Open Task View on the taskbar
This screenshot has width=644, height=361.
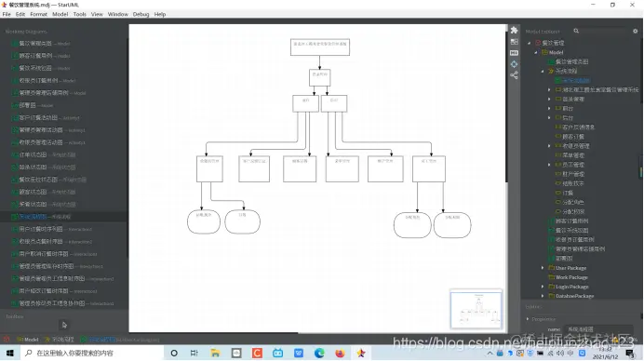195,353
